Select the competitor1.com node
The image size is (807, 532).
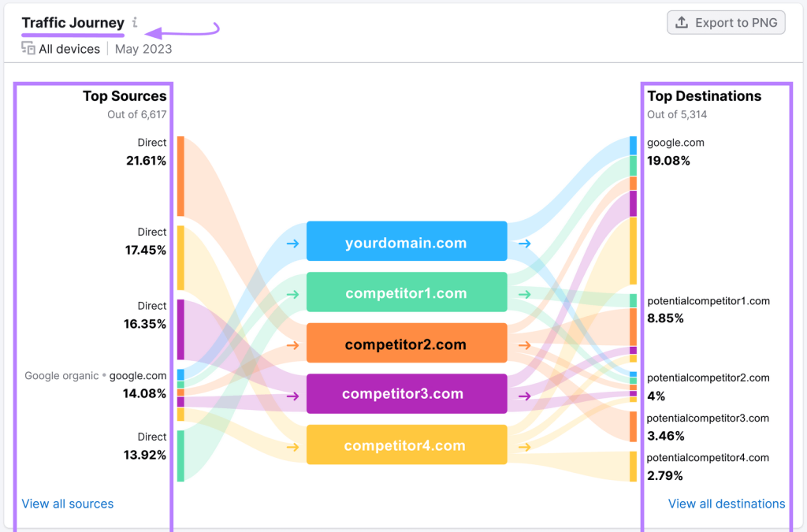click(x=406, y=294)
